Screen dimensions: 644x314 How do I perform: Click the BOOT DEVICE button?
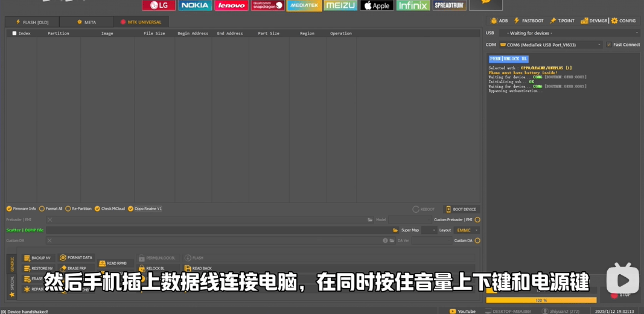[461, 209]
